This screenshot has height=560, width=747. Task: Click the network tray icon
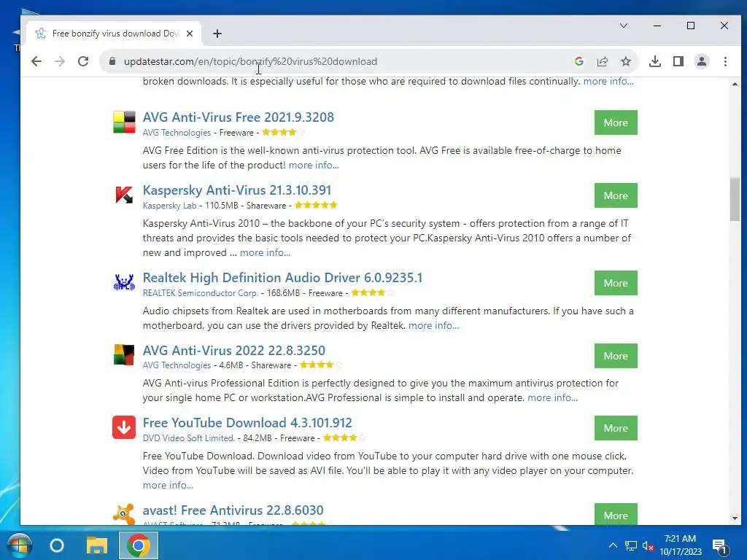[631, 545]
